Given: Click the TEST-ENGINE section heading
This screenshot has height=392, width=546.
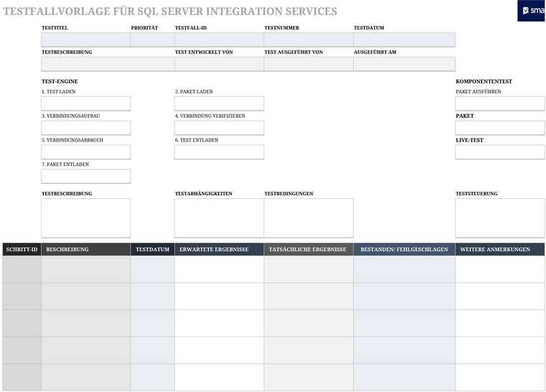Looking at the screenshot, I should pos(60,81).
